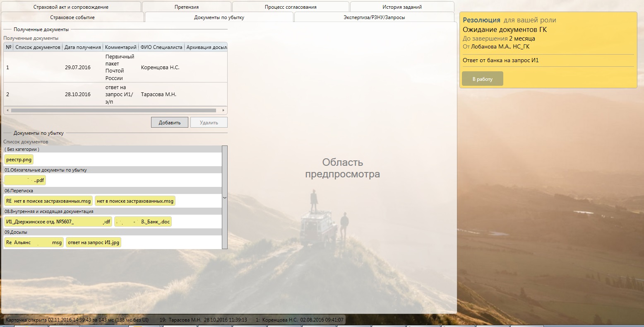Click the scroll-right arrow of the documents table
This screenshot has width=644, height=327.
[x=223, y=111]
